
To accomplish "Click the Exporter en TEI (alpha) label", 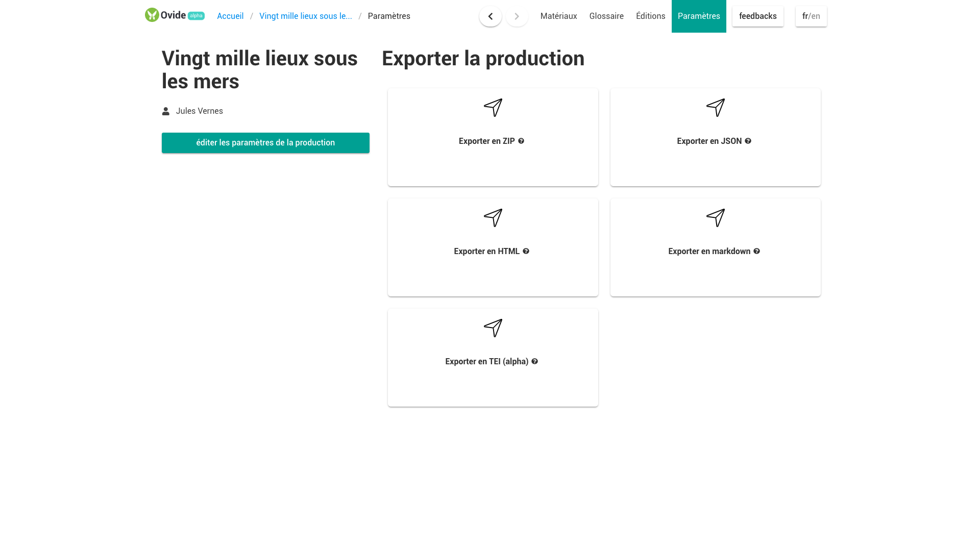I will 487,362.
